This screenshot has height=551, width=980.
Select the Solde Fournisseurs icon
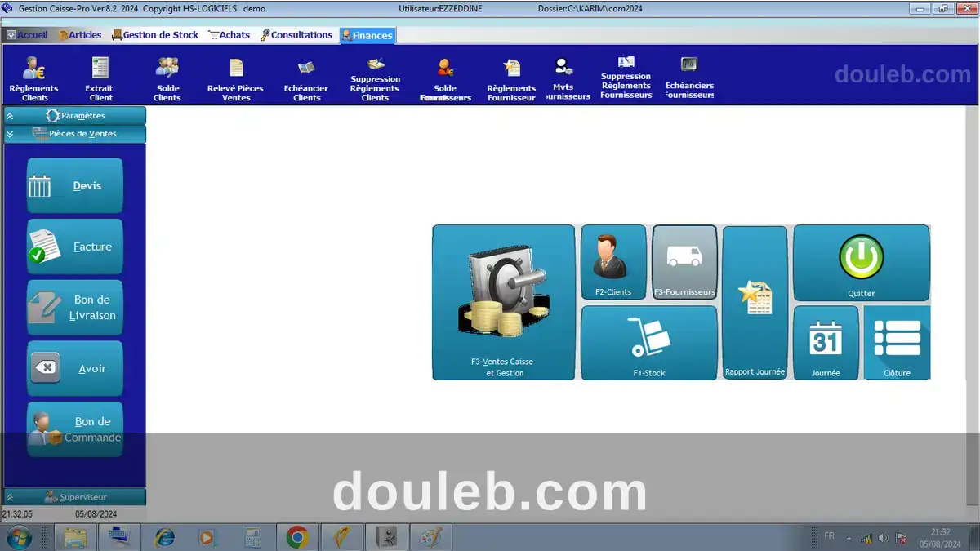pos(445,78)
